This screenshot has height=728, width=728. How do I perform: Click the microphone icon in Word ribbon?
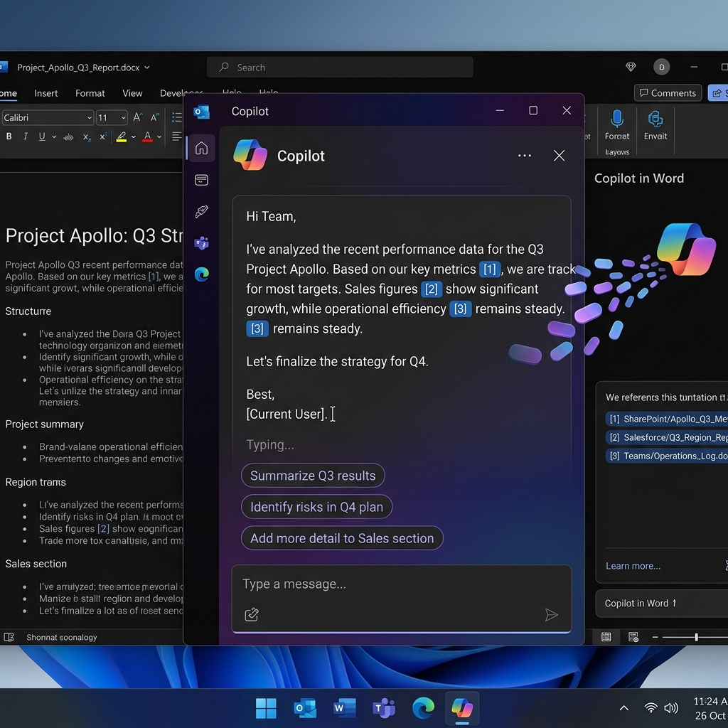click(616, 119)
